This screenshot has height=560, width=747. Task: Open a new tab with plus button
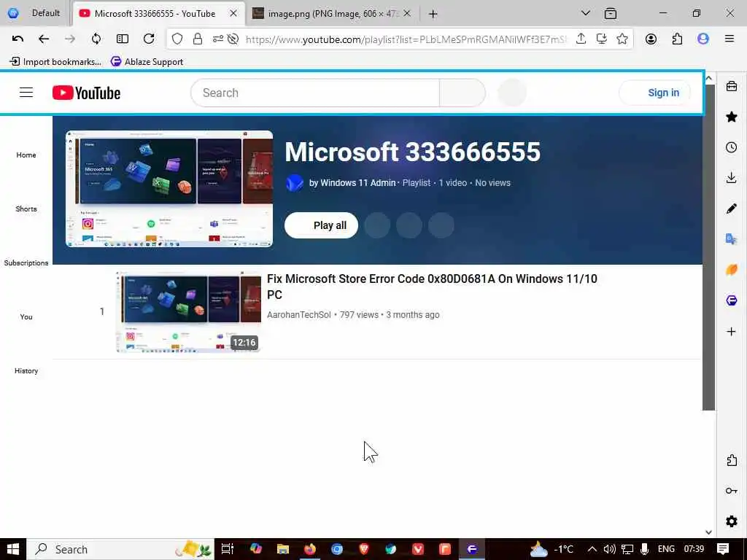433,14
